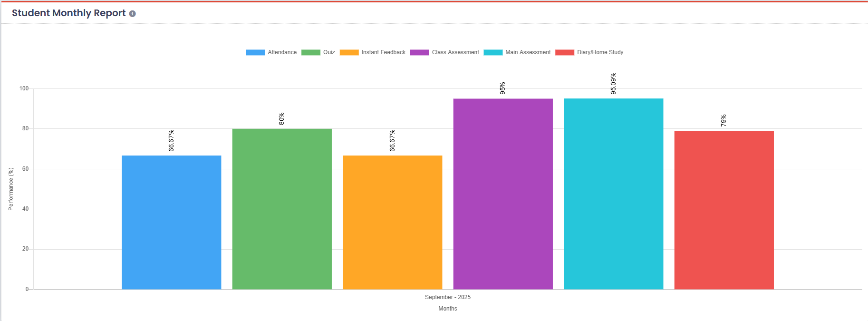
Task: Click the September - 2025 axis label
Action: [x=448, y=297]
